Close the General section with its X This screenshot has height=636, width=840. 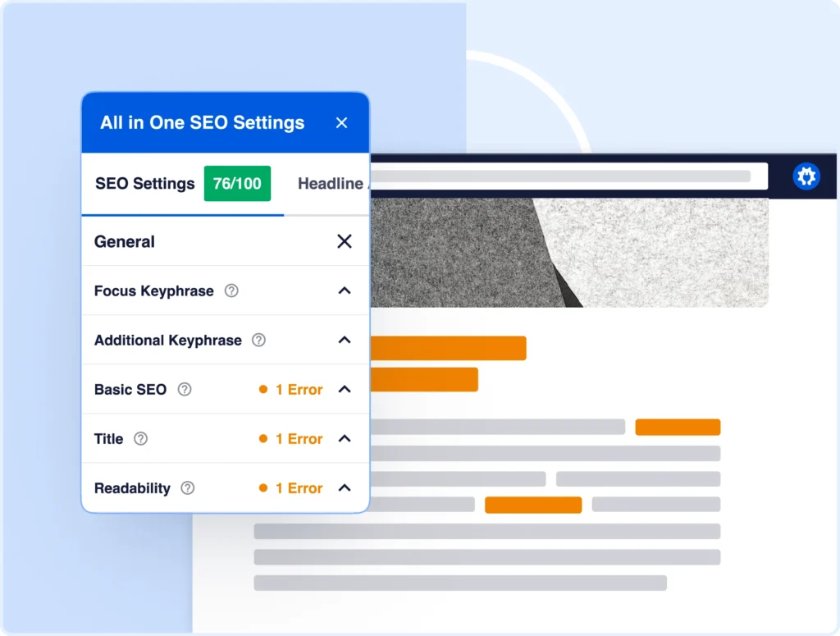[345, 241]
